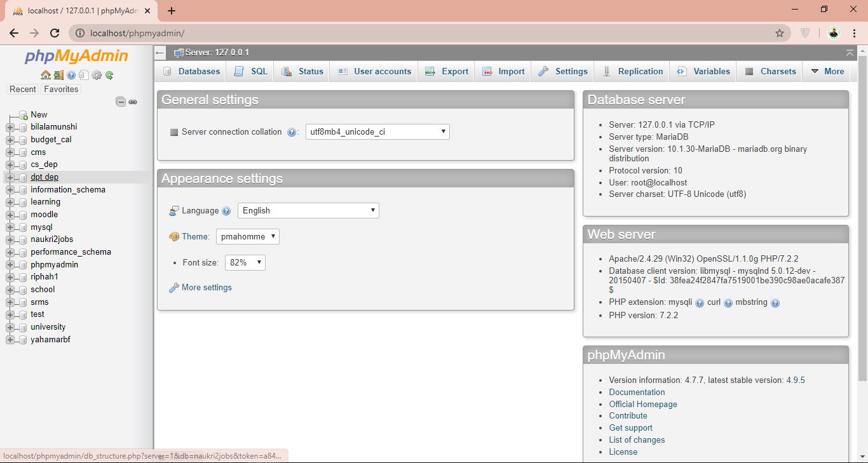
Task: Open the Theme dropdown showing pmahomme
Action: click(x=248, y=237)
